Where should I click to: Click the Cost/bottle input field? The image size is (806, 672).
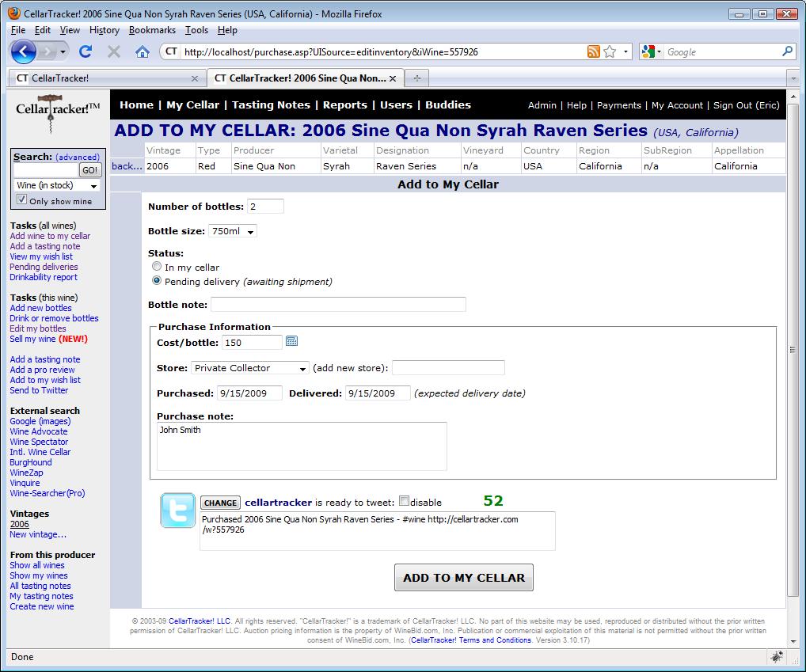252,342
